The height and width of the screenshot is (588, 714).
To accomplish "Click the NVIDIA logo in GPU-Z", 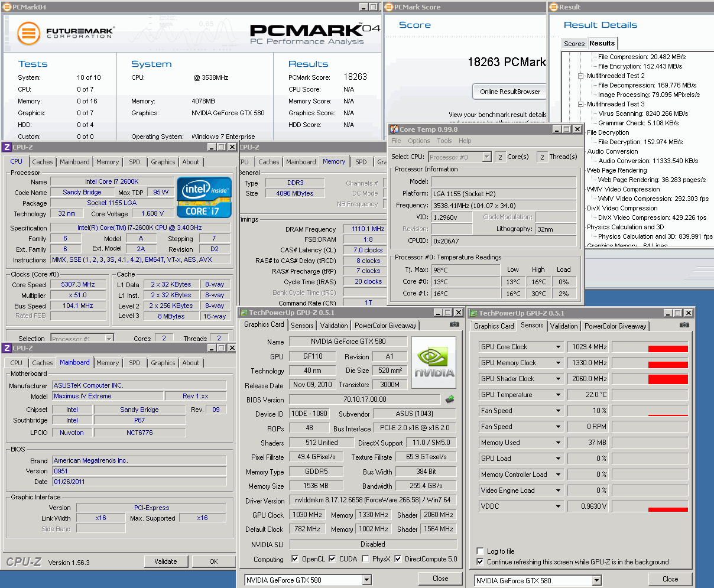I will (434, 363).
